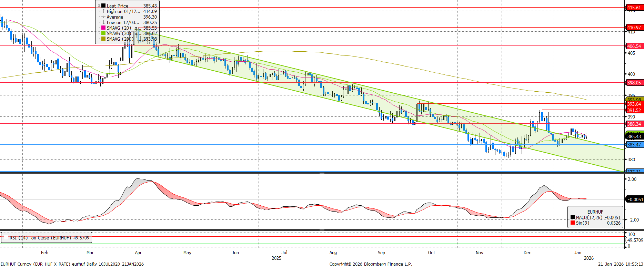Click the -0.0051 MACD axis value tag
The image size is (644, 267).
(635, 199)
